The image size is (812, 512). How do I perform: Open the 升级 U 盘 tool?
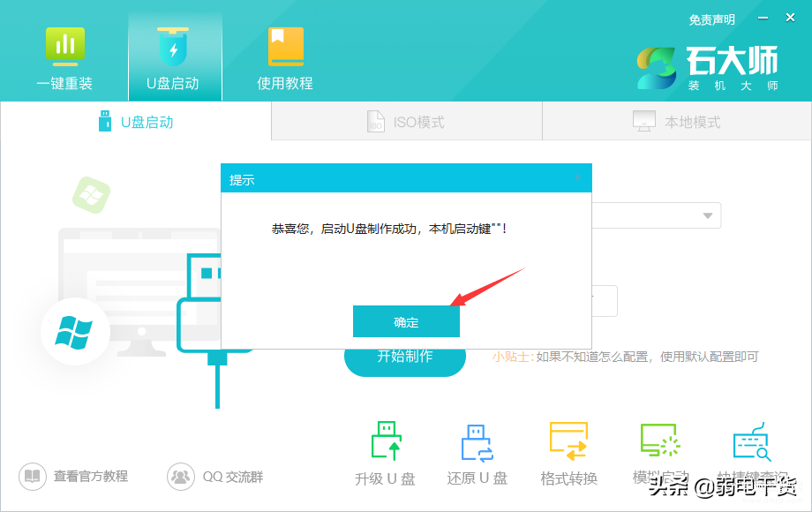[386, 454]
